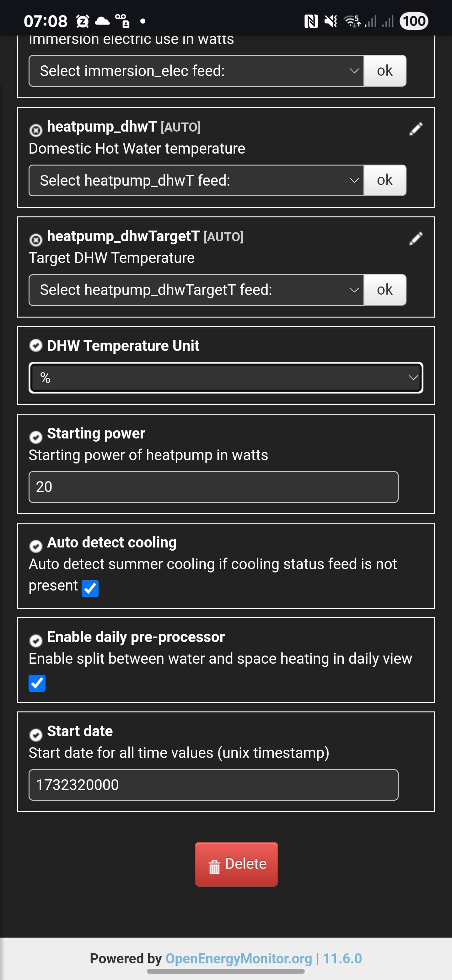Open the Select immersion_elec feed dropdown
Viewport: 452px width, 980px height.
(x=196, y=71)
